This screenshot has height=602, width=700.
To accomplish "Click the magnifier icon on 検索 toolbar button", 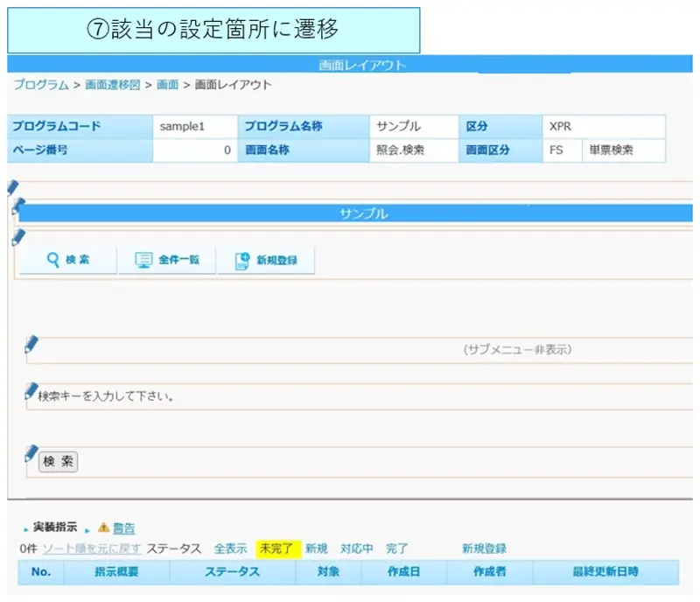I will 53,260.
